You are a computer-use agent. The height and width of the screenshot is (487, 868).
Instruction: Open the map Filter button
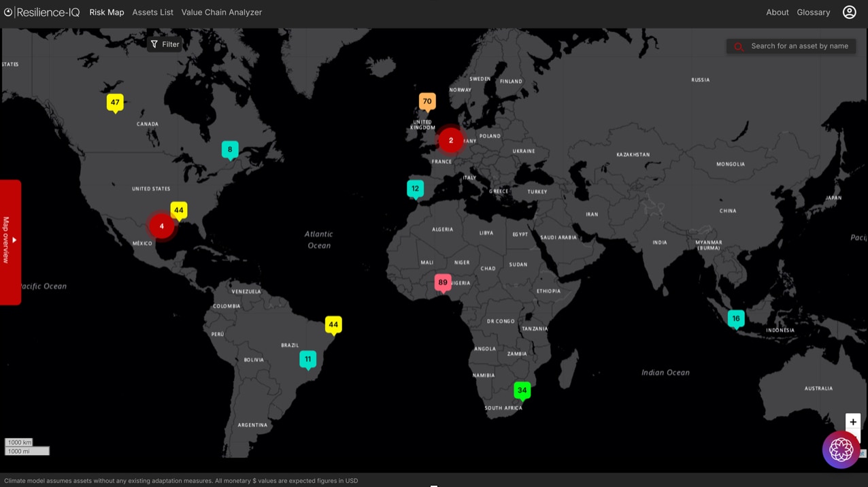(x=165, y=44)
